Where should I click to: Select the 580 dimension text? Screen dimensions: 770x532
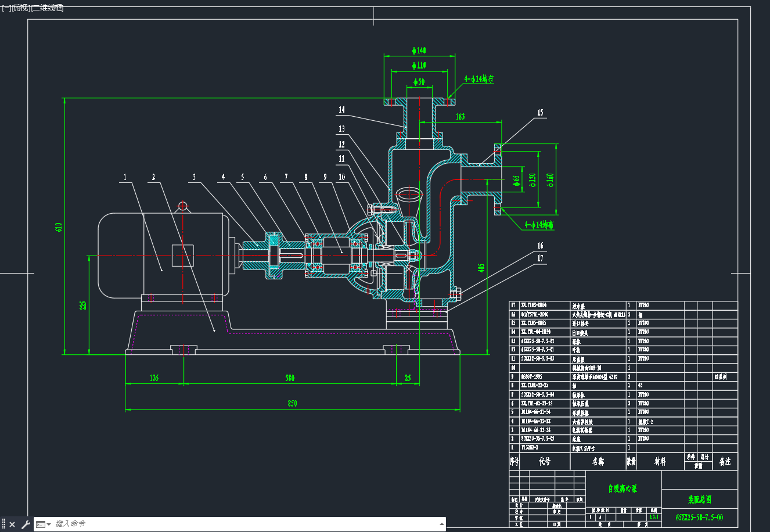pyautogui.click(x=289, y=378)
